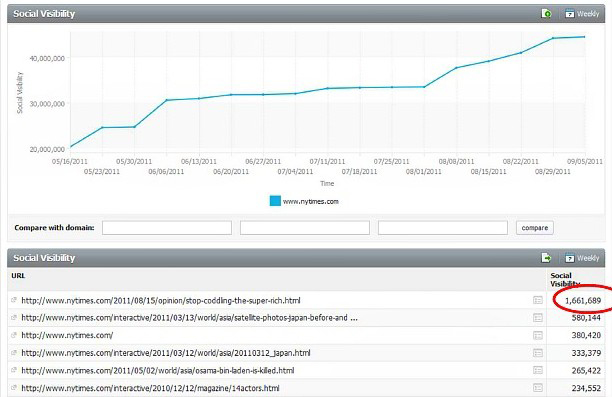Open the osama-bin-laden-is-killed URL link

tap(158, 370)
